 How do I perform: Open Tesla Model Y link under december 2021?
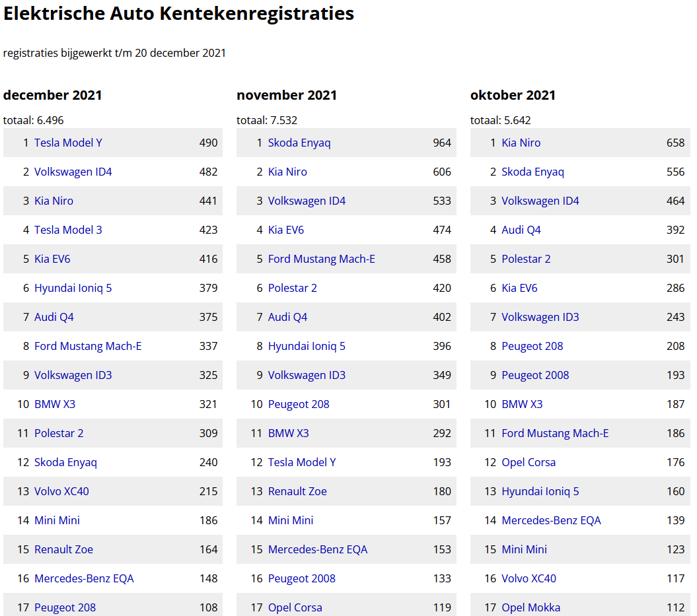pos(68,143)
